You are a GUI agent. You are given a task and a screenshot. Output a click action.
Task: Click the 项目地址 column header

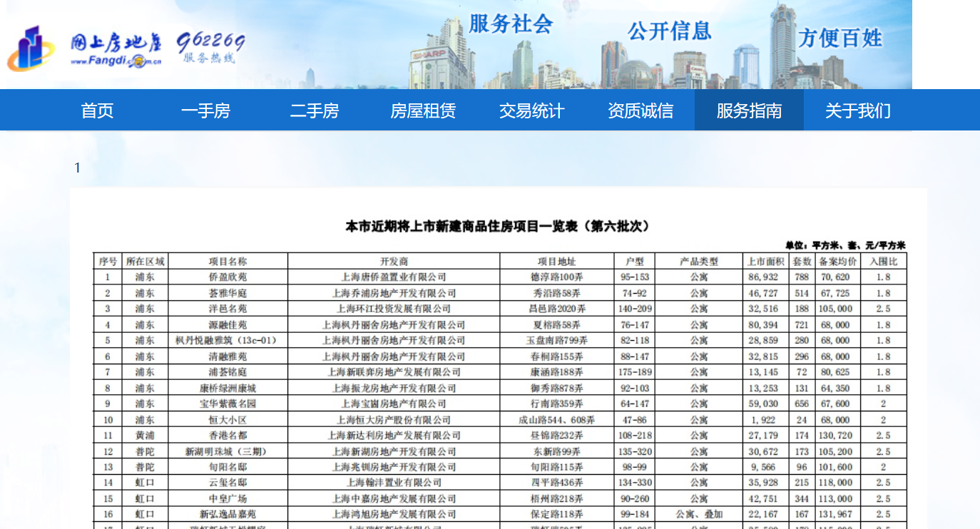[556, 262]
